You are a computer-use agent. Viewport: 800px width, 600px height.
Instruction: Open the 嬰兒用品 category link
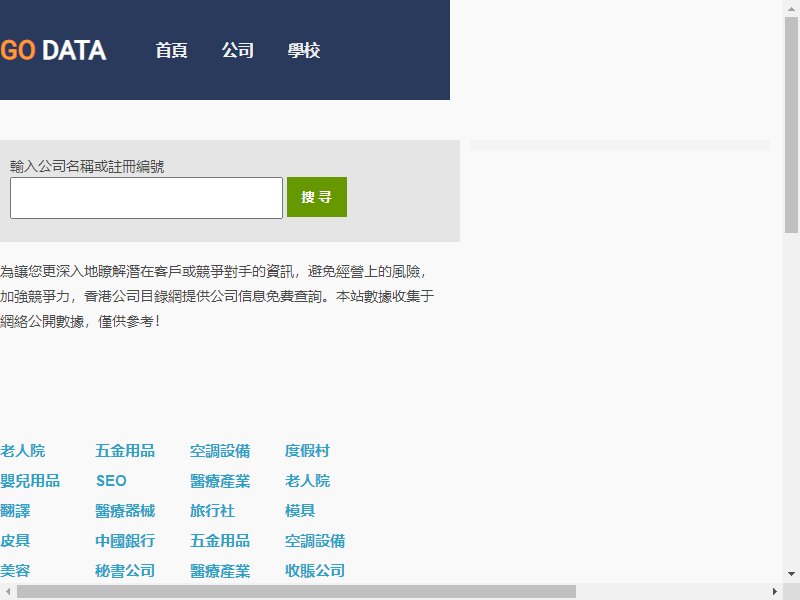click(x=30, y=481)
